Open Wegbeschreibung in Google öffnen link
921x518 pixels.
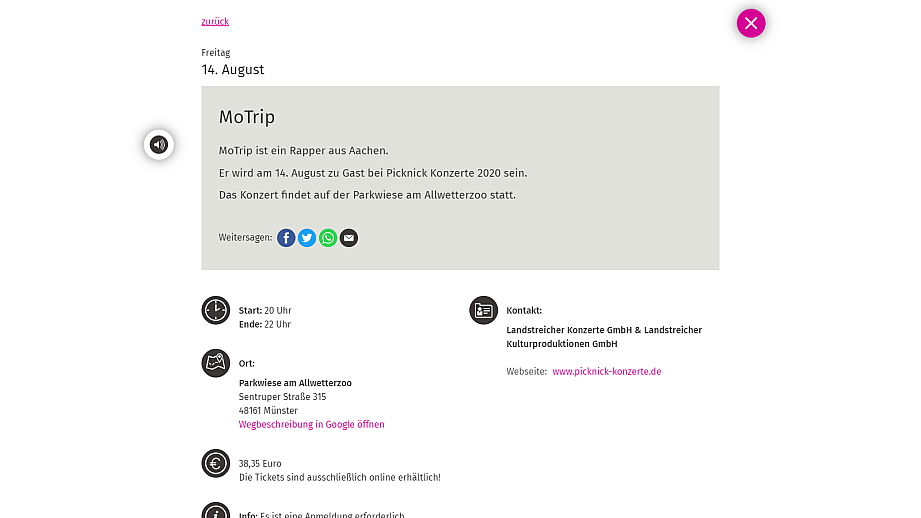point(311,425)
